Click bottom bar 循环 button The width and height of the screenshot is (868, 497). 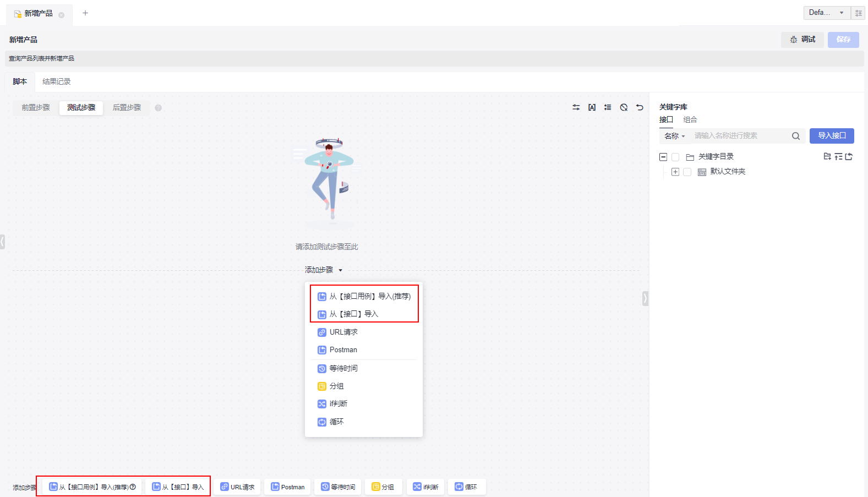467,487
